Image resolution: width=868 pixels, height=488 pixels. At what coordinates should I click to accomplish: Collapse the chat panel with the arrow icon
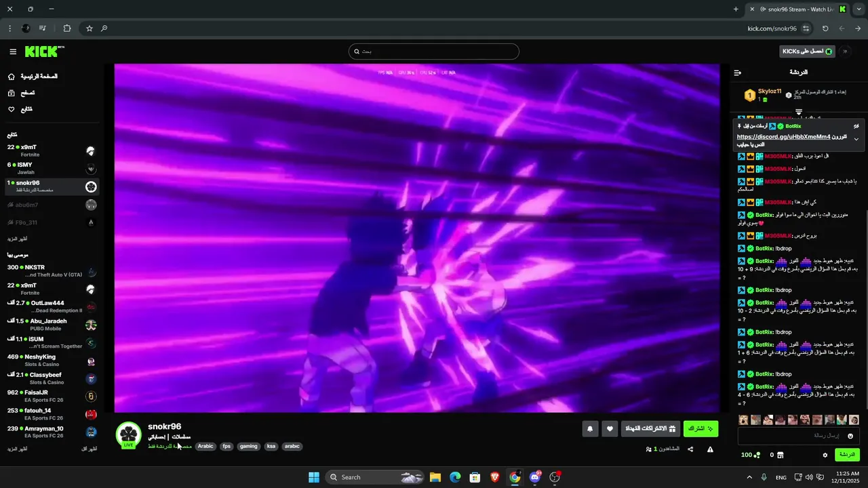point(738,73)
